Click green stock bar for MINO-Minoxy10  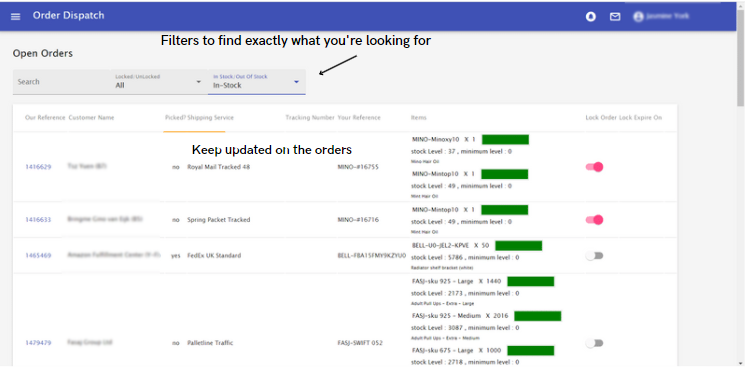(x=505, y=140)
